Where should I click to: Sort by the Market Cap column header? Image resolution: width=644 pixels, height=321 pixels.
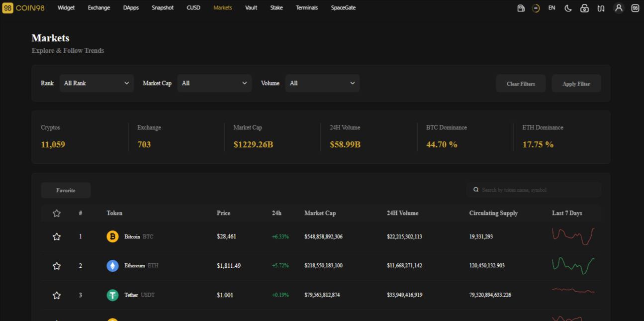click(320, 213)
